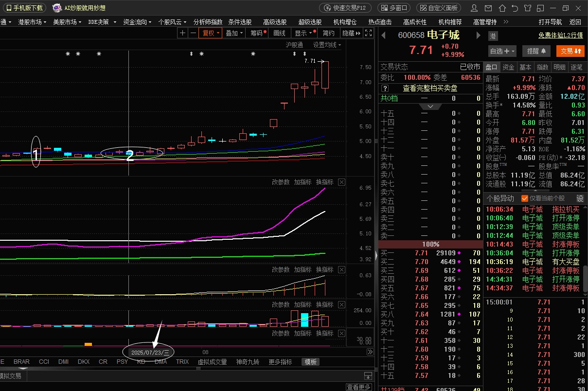
Task: Open the 叠加 overlay dropdown
Action: click(x=234, y=33)
